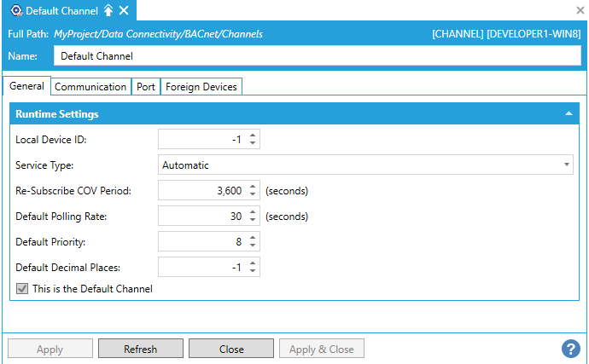Click the pin arrow icon on Default Channel tab
Viewport: 589px width, 364px height.
[108, 10]
